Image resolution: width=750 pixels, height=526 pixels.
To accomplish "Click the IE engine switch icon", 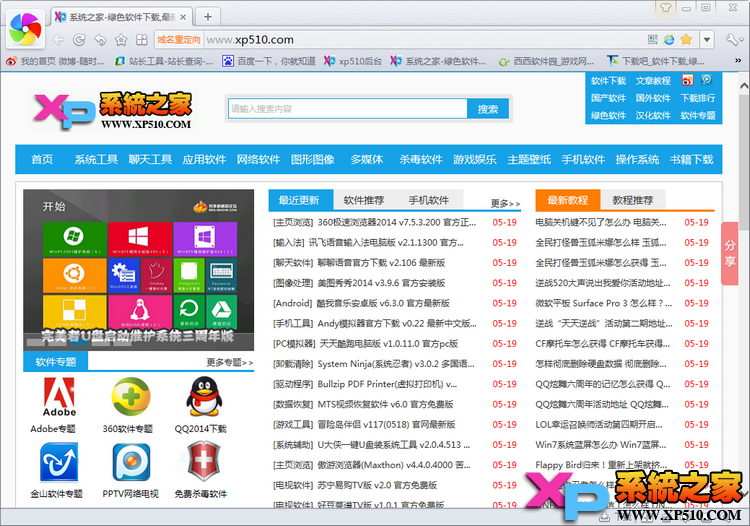I will (x=669, y=40).
